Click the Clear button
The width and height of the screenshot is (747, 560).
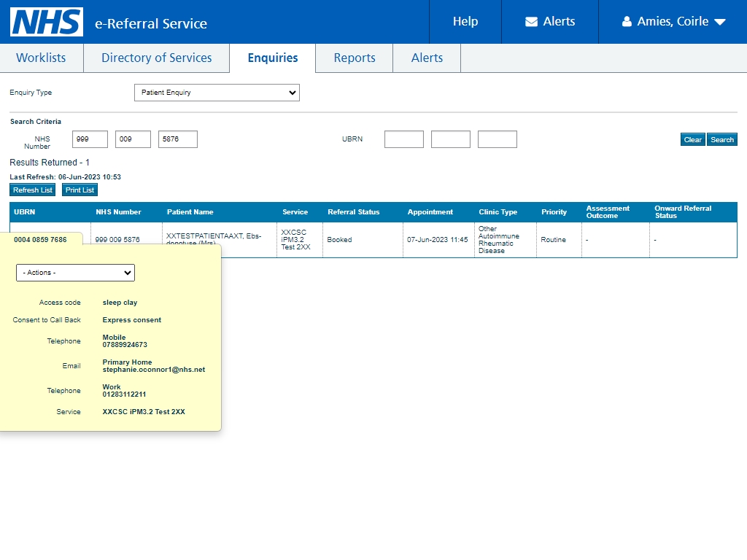693,139
